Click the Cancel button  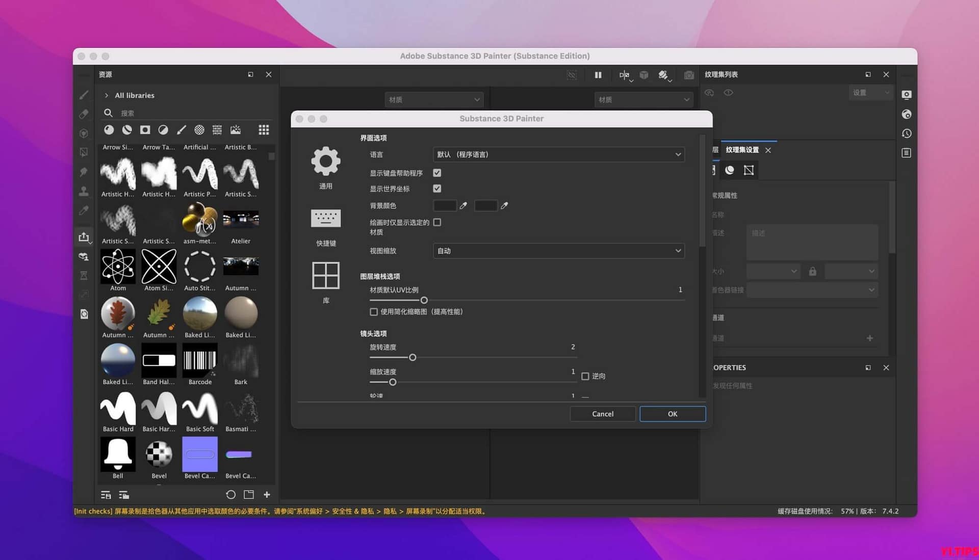pos(602,414)
